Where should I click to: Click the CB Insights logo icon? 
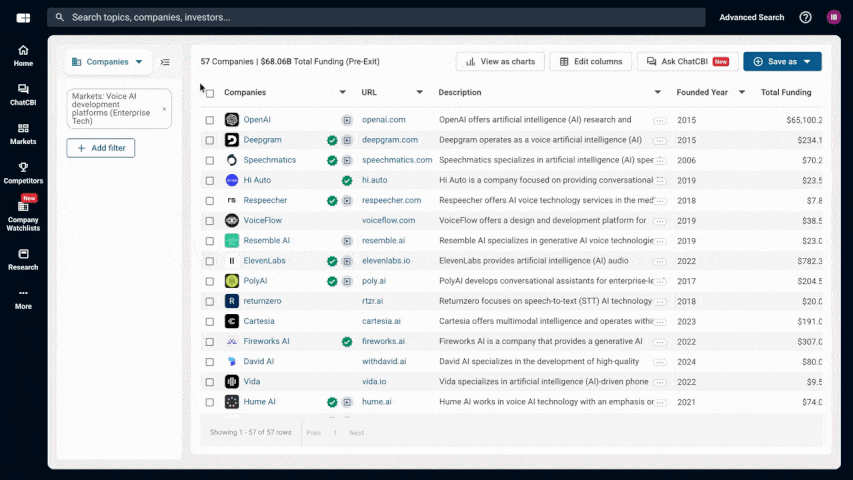pyautogui.click(x=23, y=18)
